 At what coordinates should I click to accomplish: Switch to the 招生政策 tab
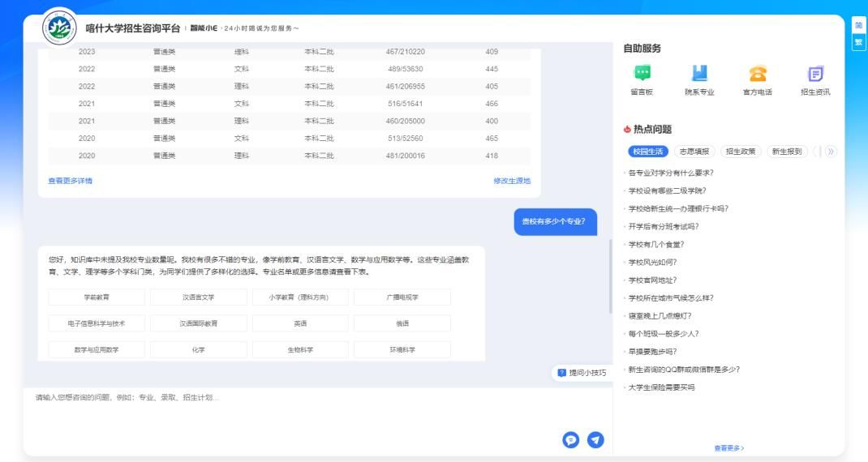click(740, 152)
